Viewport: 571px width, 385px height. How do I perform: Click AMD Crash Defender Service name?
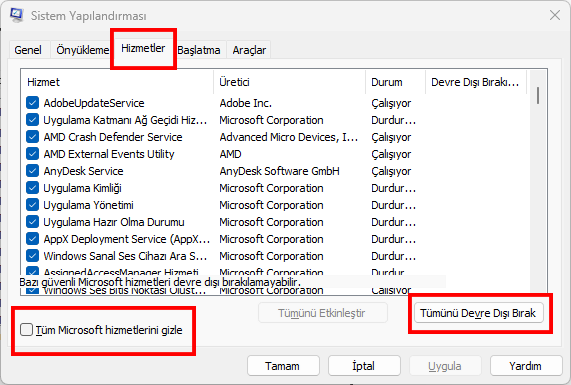[x=113, y=137]
